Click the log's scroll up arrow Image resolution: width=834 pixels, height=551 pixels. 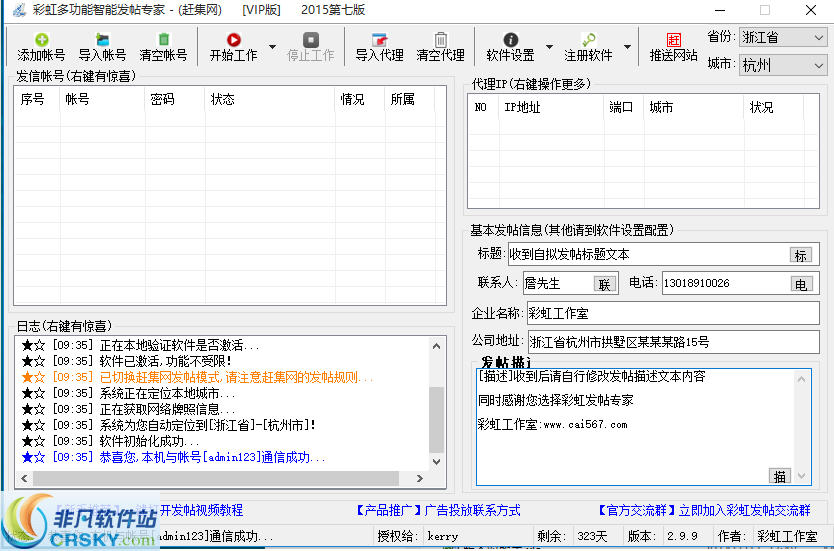click(x=437, y=346)
